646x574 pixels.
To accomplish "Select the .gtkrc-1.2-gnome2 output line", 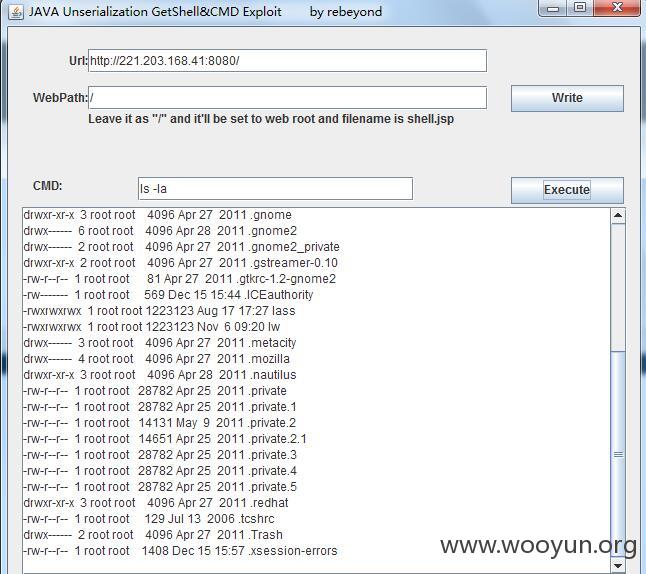I will 179,279.
